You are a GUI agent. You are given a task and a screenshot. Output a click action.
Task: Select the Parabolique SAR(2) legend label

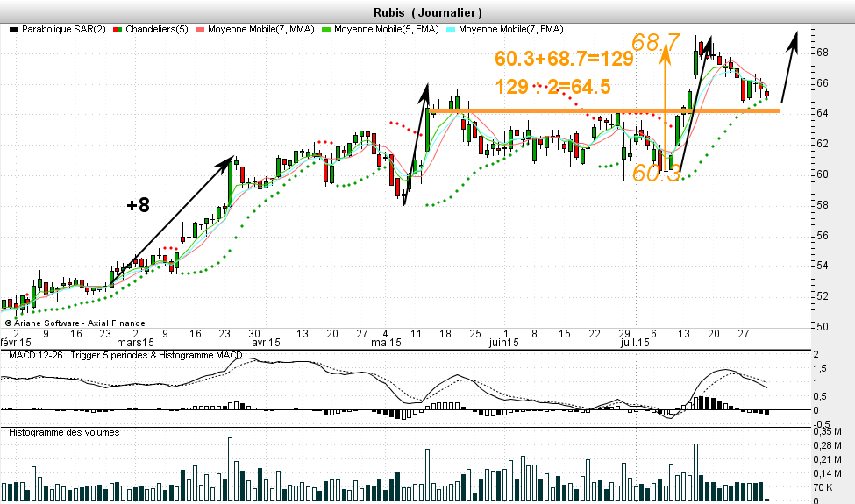pyautogui.click(x=64, y=30)
